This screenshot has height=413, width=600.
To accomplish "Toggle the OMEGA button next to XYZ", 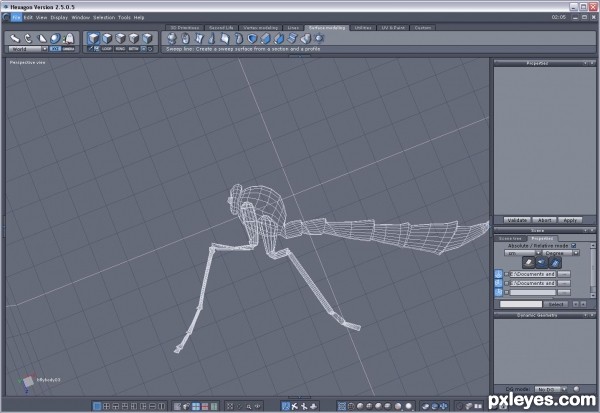I will tap(68, 49).
